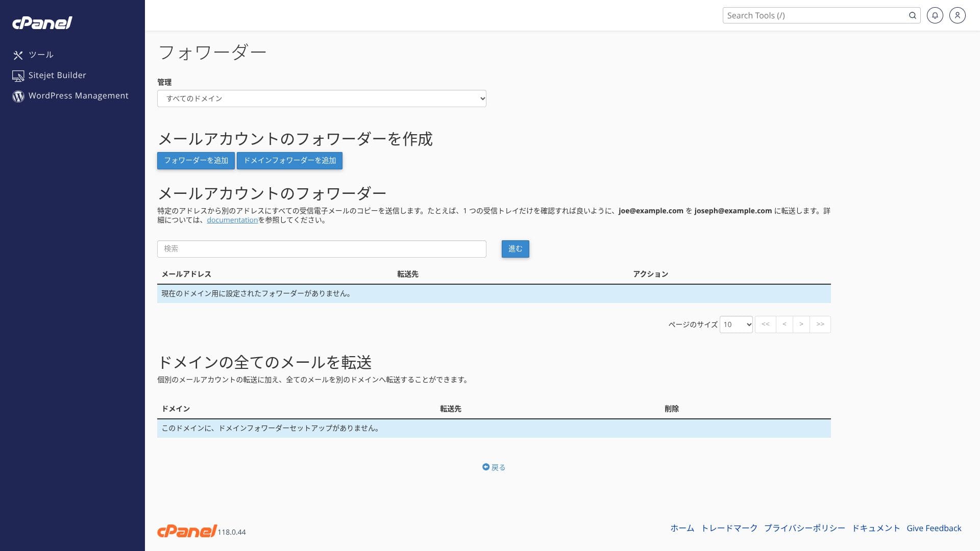Viewport: 980px width, 551px height.
Task: Click the 進む search button
Action: coord(515,249)
